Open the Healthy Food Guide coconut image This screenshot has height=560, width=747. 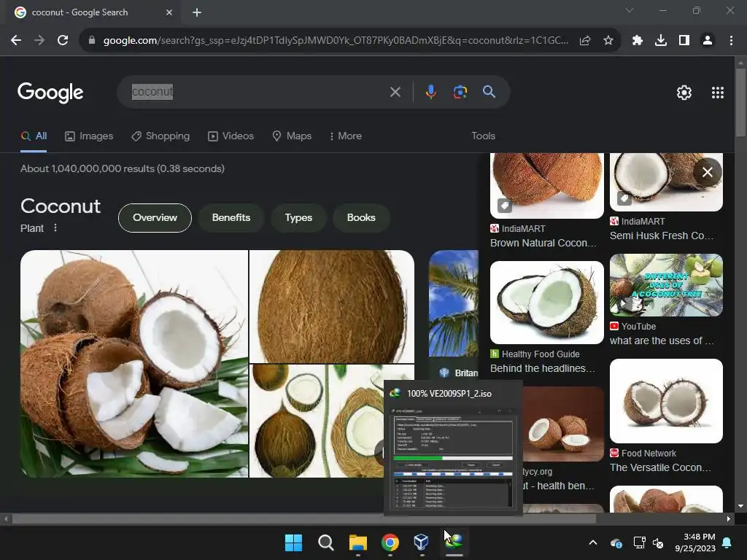coord(547,303)
